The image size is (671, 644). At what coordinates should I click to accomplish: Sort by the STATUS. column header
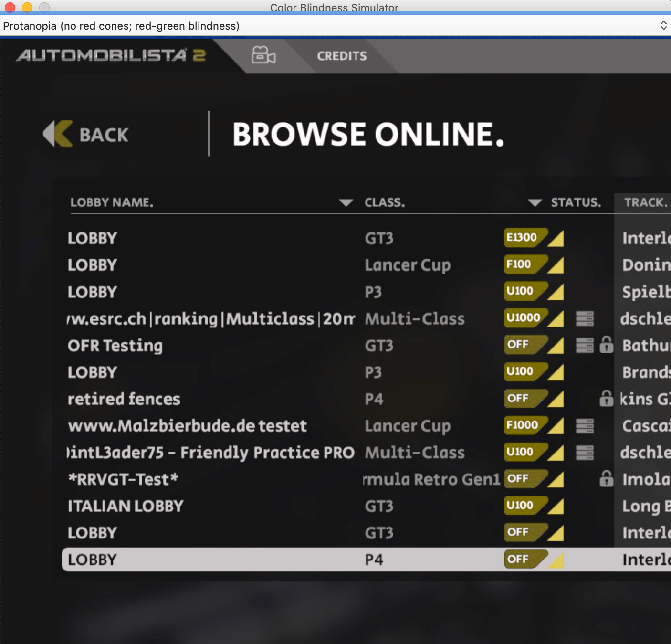pos(576,202)
